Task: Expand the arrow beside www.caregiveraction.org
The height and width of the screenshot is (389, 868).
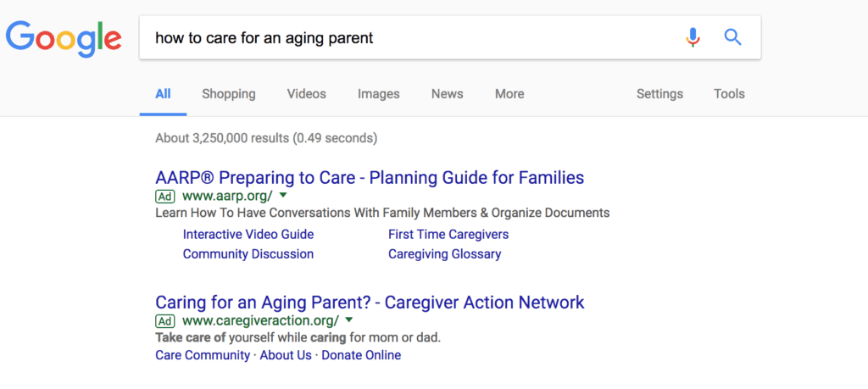Action: tap(348, 320)
